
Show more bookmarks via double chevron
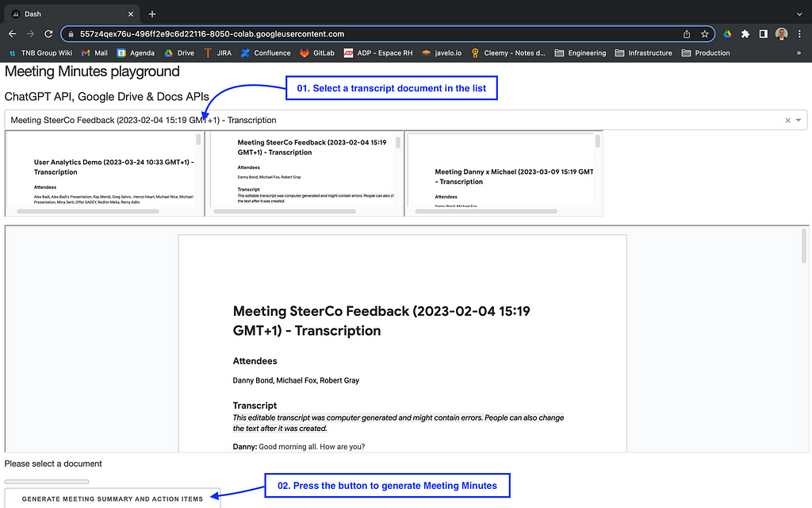click(x=799, y=53)
